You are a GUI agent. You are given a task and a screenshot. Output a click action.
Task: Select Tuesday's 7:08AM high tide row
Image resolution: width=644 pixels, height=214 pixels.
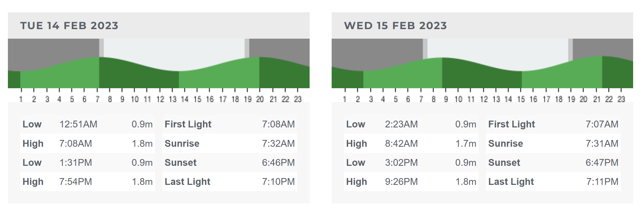88,143
